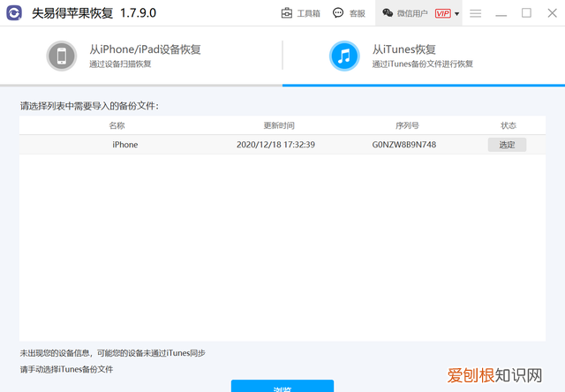Screen dimensions: 565x392
Task: Click the 名称 column header
Action: (x=117, y=125)
